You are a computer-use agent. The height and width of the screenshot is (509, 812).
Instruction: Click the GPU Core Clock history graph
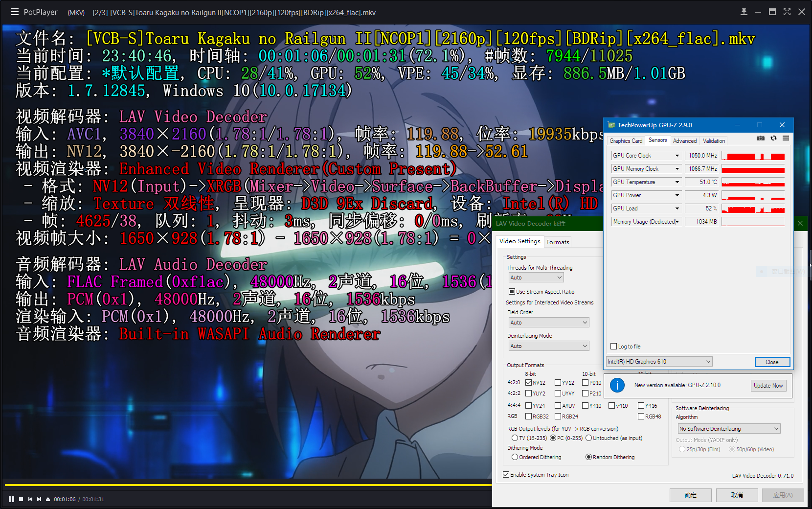coord(753,156)
